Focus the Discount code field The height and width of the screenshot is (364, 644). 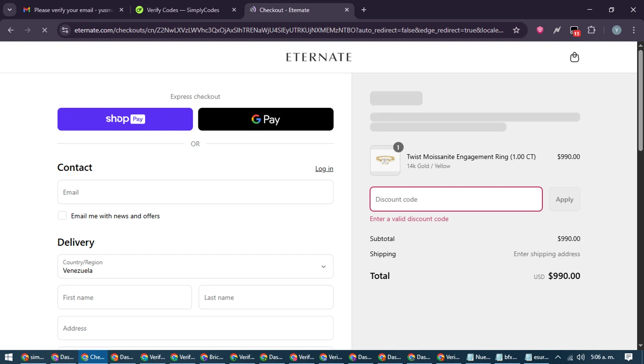coord(456,199)
